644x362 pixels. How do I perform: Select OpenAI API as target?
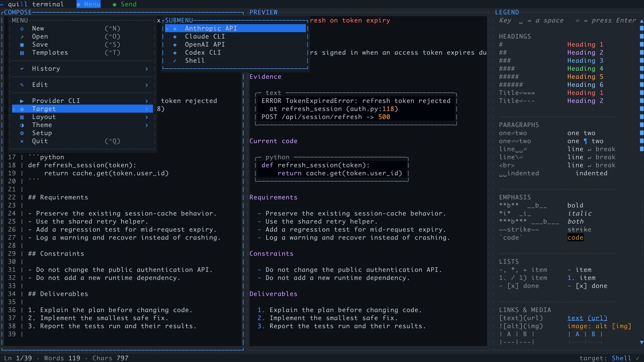pyautogui.click(x=235, y=45)
